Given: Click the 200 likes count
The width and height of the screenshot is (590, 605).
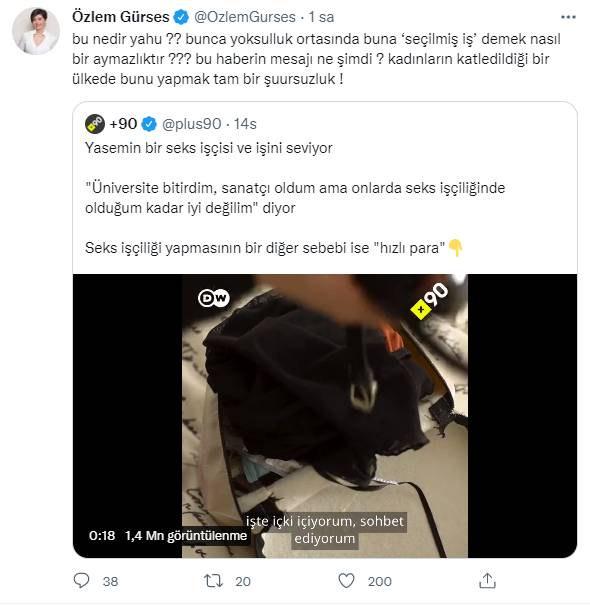Looking at the screenshot, I should pyautogui.click(x=380, y=581).
